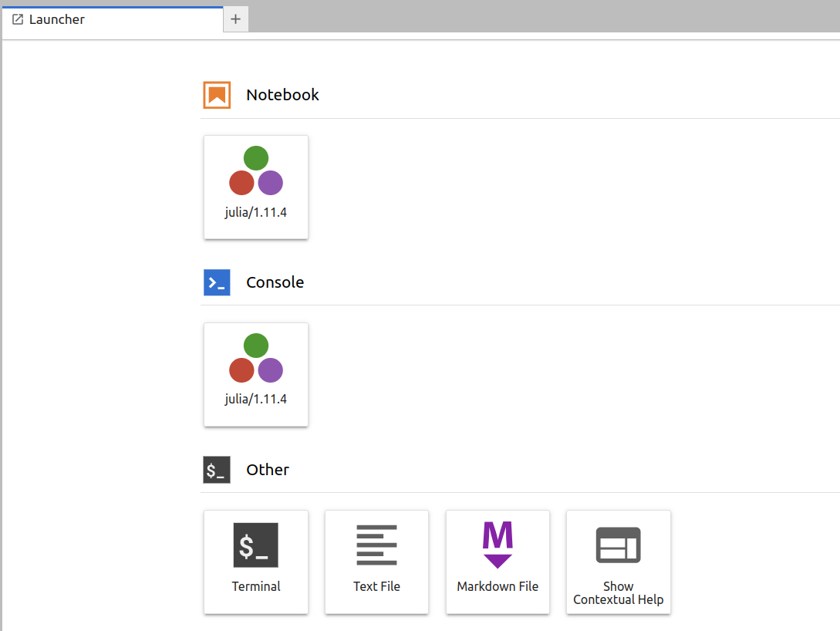840x631 pixels.
Task: Select the Launcher tab
Action: coord(57,19)
